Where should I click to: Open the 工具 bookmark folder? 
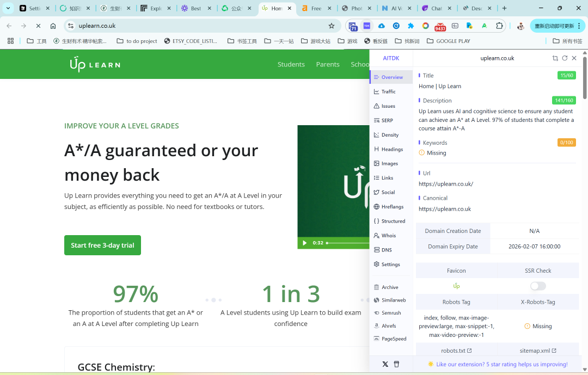pos(37,41)
